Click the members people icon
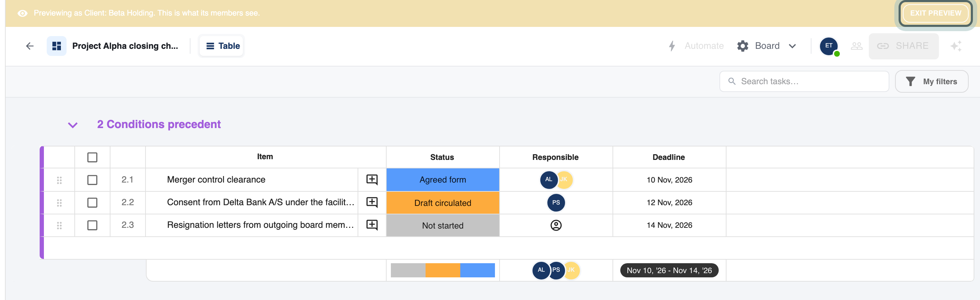Image resolution: width=980 pixels, height=300 pixels. click(856, 46)
